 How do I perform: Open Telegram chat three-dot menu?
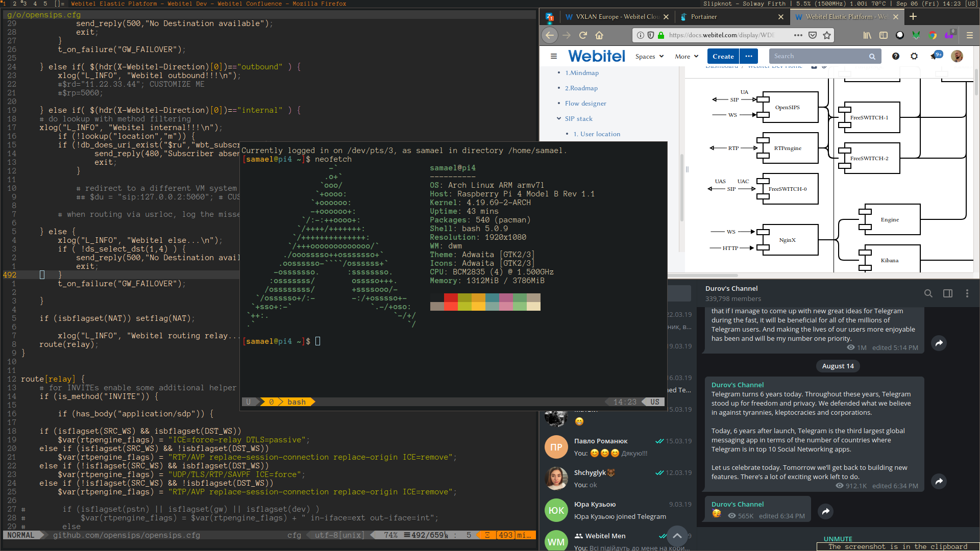[x=967, y=293]
